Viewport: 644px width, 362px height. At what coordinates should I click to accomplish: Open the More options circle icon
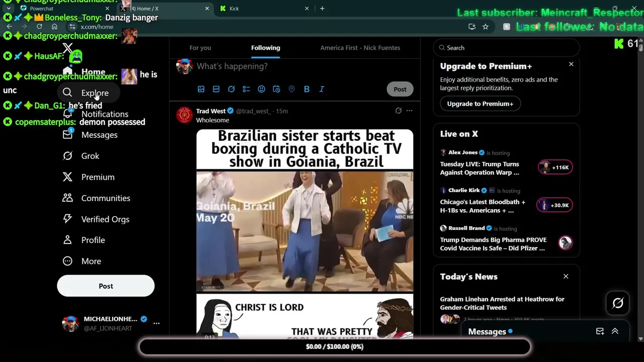[67, 261]
